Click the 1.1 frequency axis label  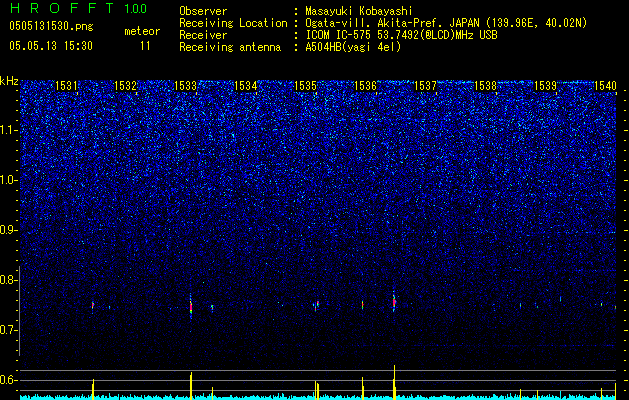tap(9, 130)
